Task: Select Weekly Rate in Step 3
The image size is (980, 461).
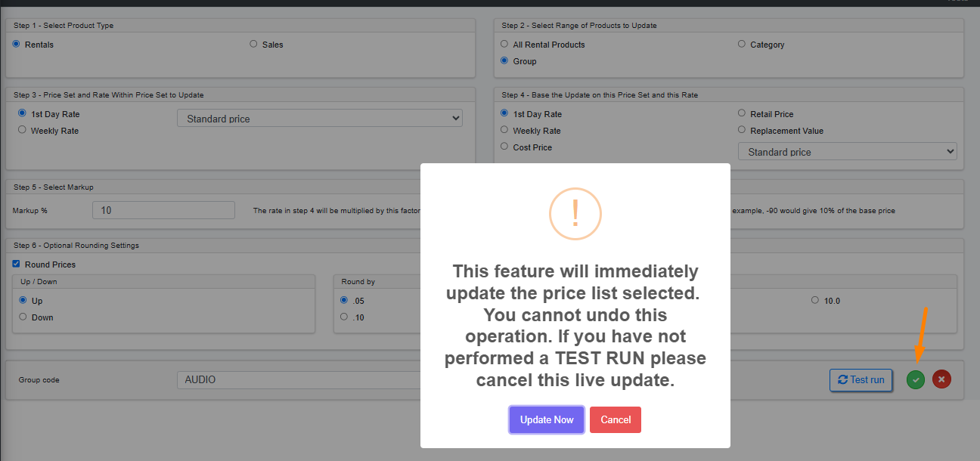Action: point(23,131)
